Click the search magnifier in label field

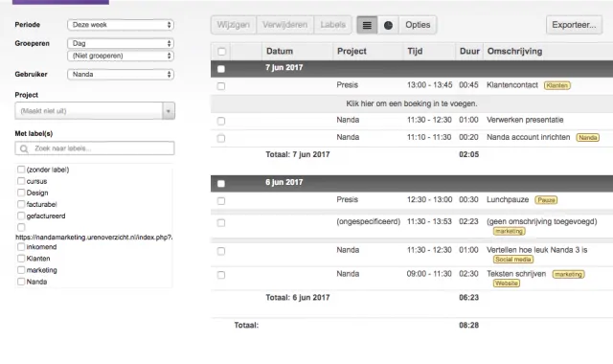24,148
